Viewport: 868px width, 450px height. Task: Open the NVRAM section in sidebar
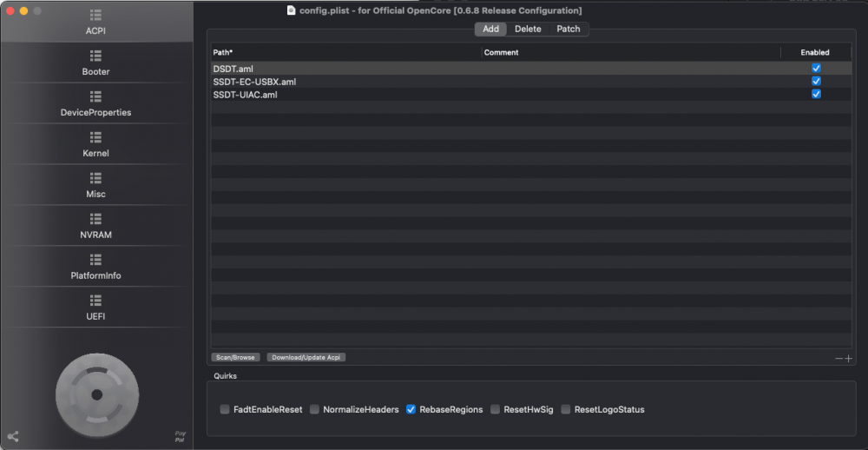coord(95,226)
